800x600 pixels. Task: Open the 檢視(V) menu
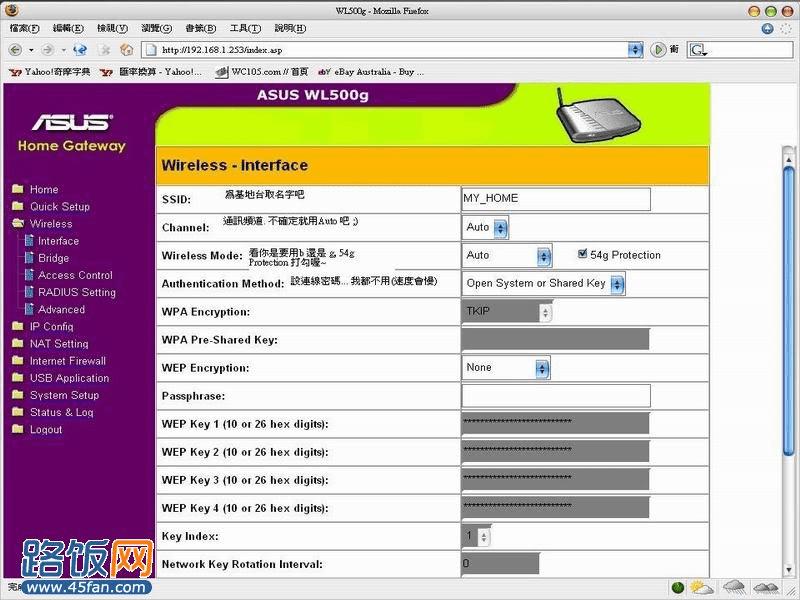click(x=112, y=29)
